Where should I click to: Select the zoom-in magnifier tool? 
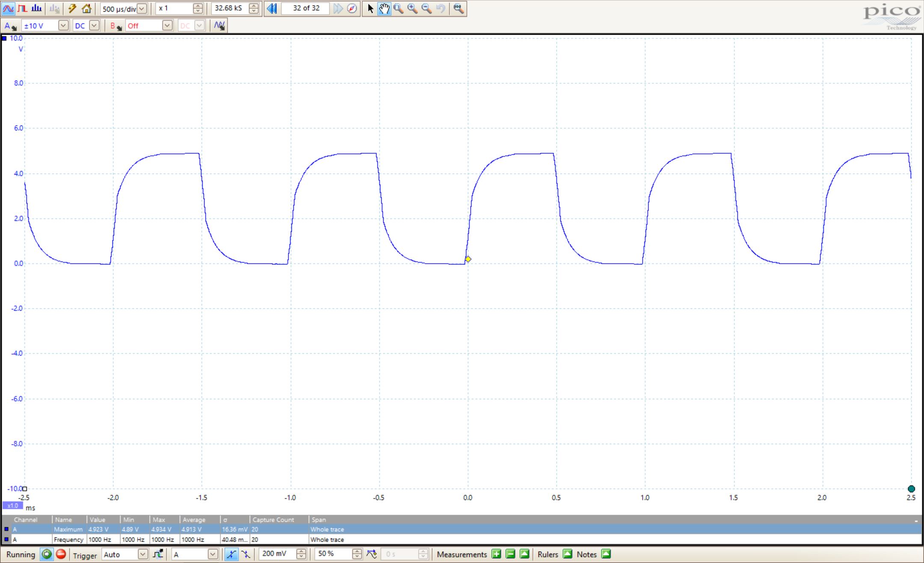point(412,9)
